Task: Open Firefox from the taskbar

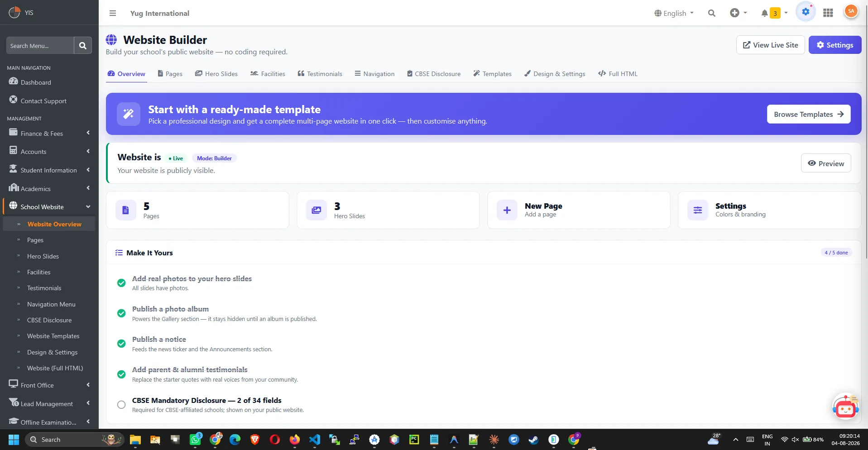Action: coord(295,440)
